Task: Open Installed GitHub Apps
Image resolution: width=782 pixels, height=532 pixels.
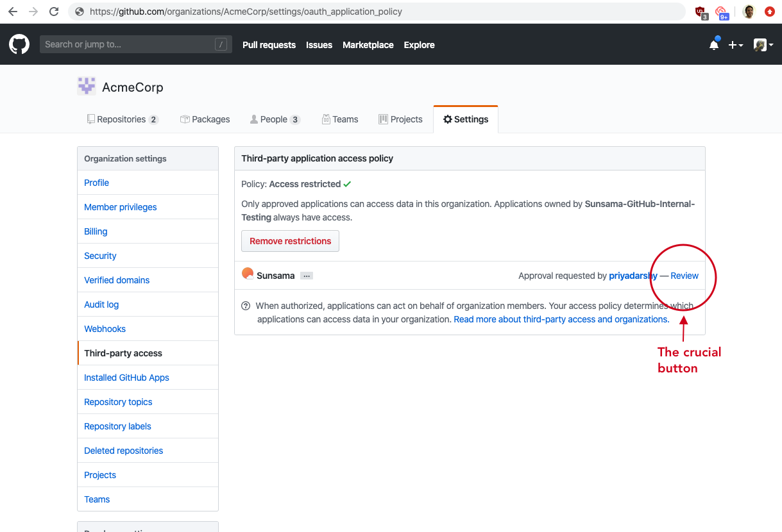Action: [148, 378]
